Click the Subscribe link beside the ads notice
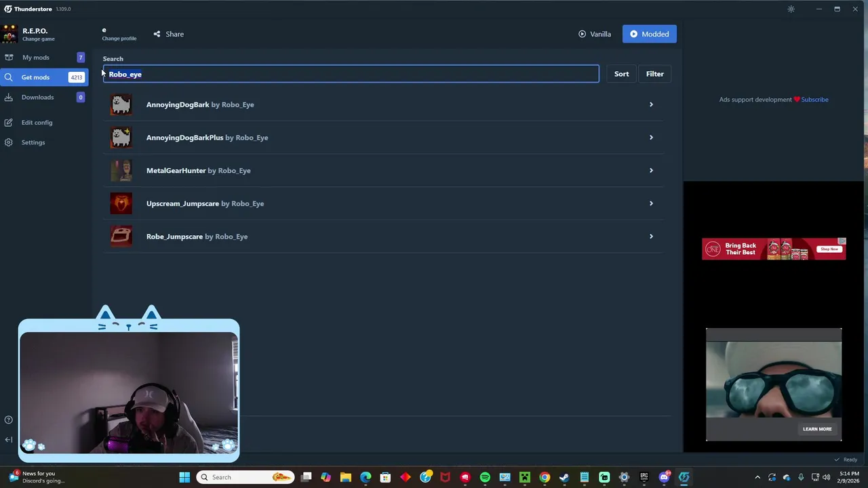The image size is (868, 488). tap(814, 100)
